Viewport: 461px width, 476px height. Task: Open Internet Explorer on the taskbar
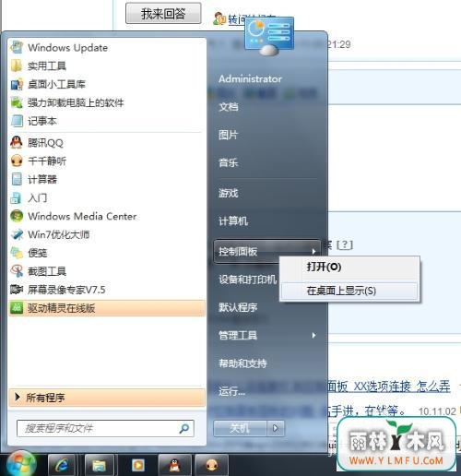[62, 465]
